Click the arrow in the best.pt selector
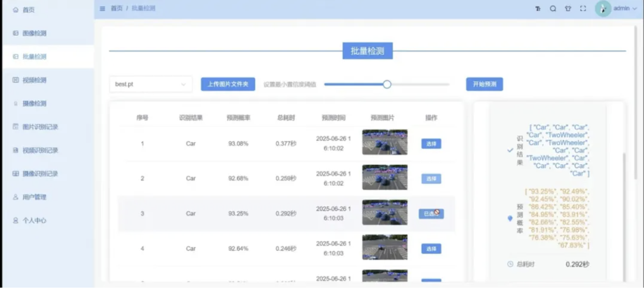This screenshot has height=291, width=644. coord(183,84)
